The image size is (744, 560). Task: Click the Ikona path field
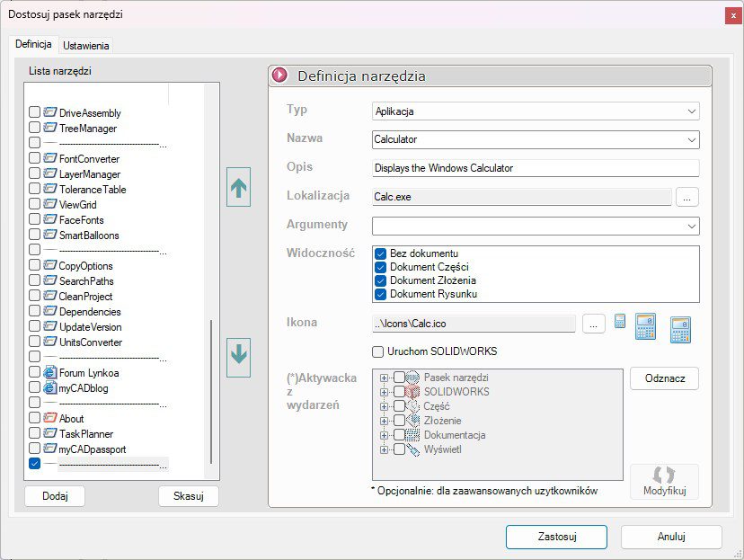(x=474, y=324)
